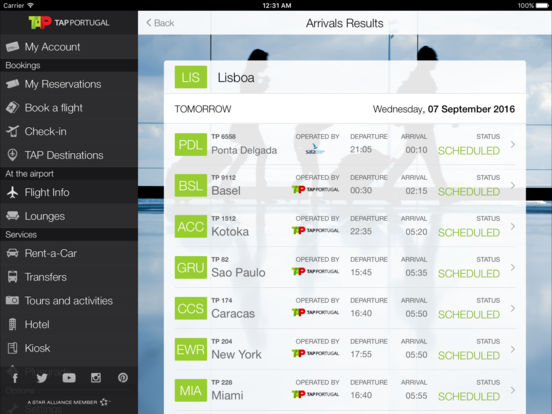Viewport: 552px width, 414px height.
Task: Select the LIS Lisboa airport header
Action: [345, 77]
